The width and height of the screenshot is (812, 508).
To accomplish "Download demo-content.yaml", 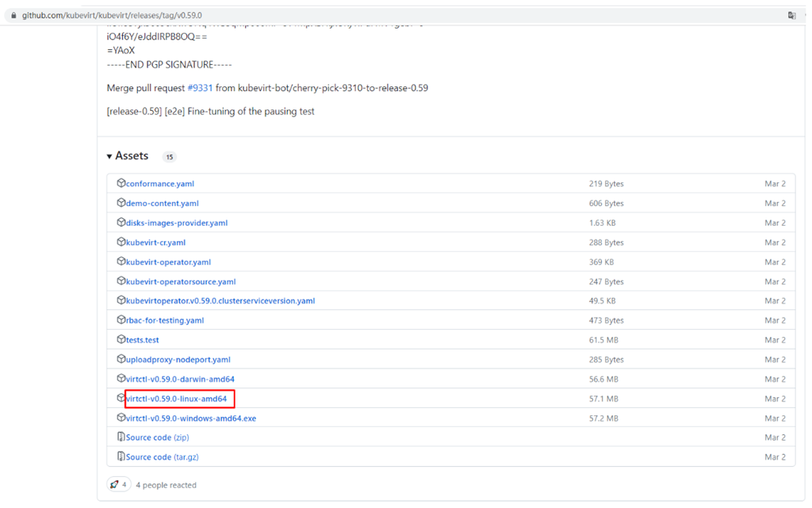I will click(x=162, y=204).
